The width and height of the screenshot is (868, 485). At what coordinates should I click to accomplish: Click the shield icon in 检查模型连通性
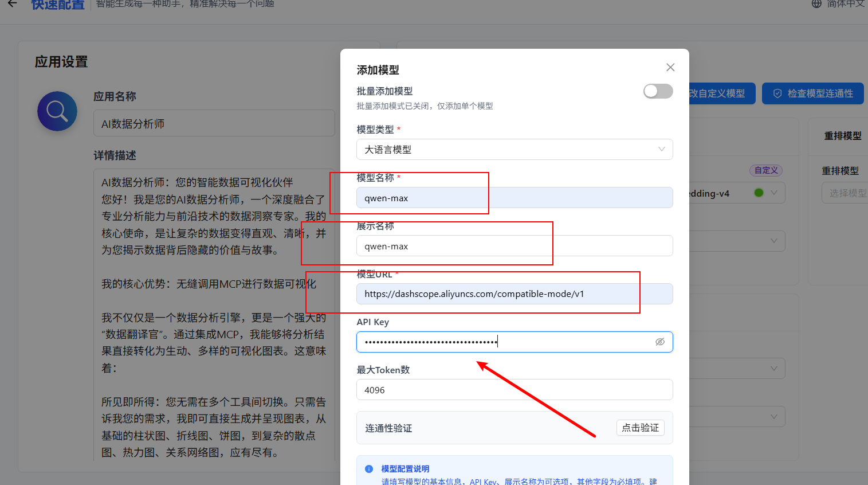pyautogui.click(x=777, y=93)
